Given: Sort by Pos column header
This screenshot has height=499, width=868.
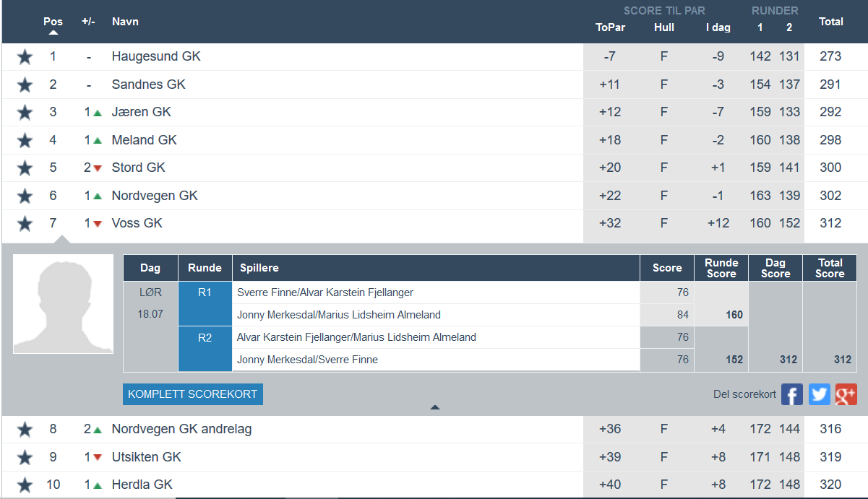Looking at the screenshot, I should (53, 22).
